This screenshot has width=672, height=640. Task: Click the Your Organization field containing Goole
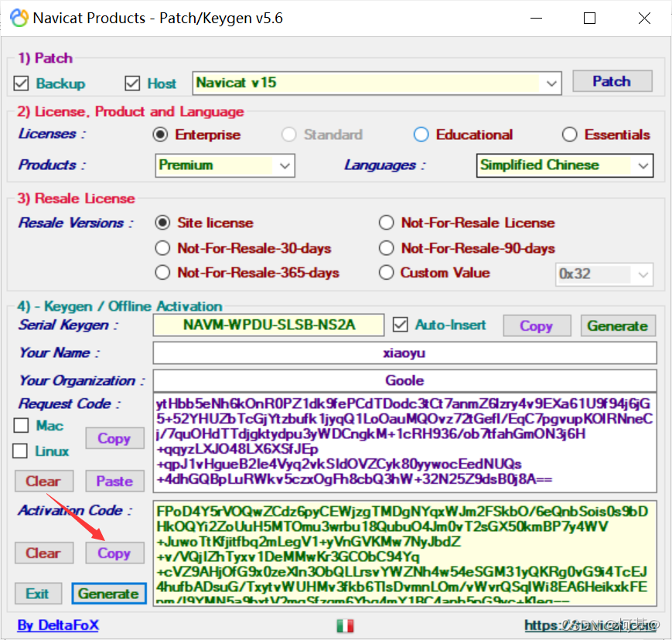[404, 380]
